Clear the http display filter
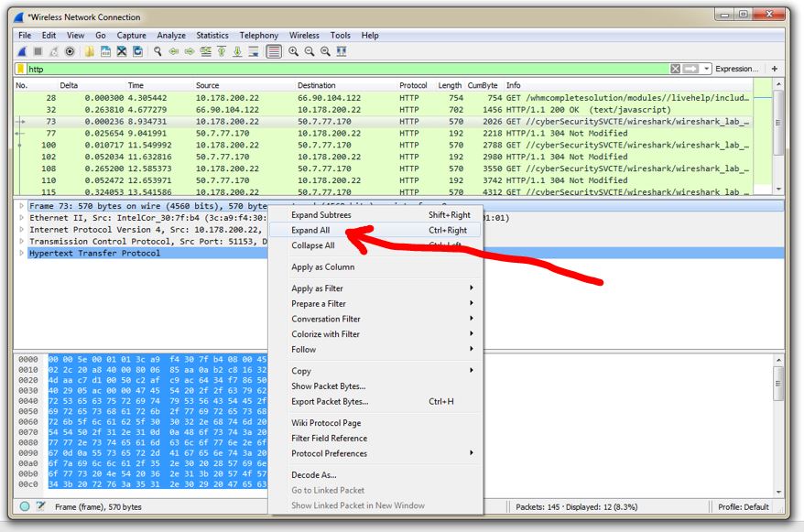Screen dimensions: 804x532 click(675, 69)
